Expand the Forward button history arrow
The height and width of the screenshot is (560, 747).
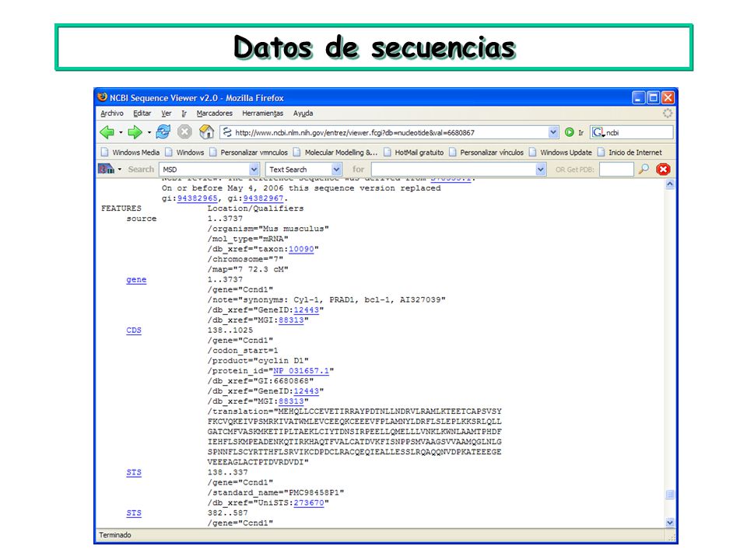(x=149, y=132)
